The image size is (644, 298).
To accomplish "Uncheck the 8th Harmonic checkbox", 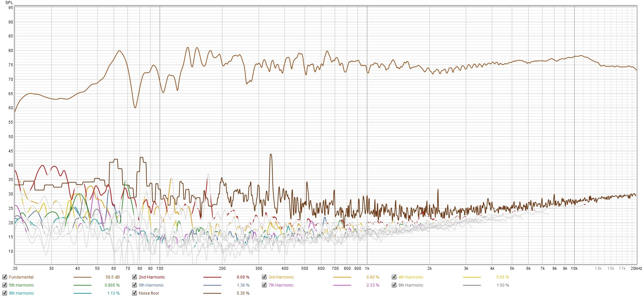I will point(394,285).
